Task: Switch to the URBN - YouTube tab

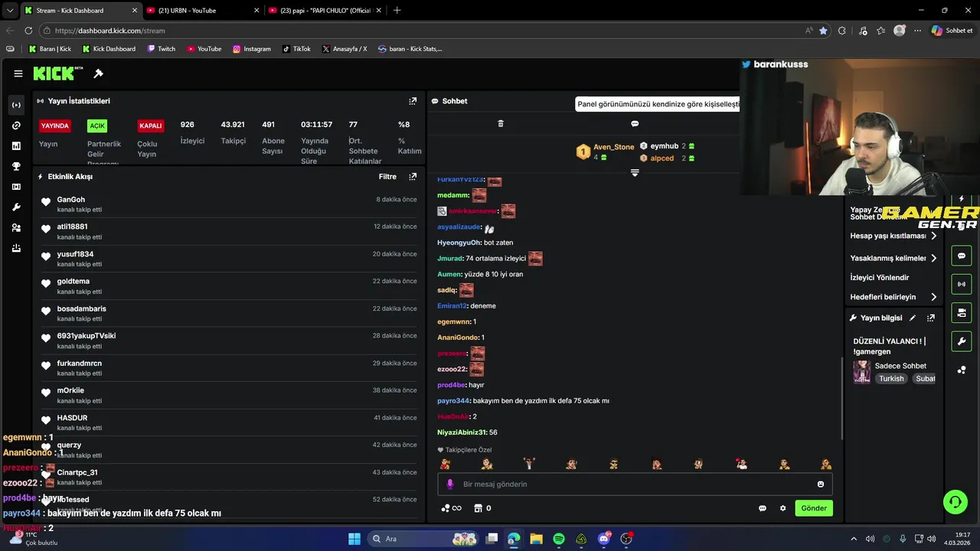Action: click(201, 11)
